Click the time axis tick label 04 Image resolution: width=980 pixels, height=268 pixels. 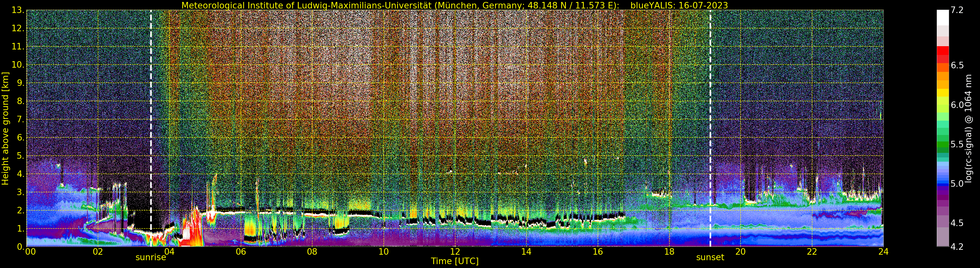click(x=169, y=252)
